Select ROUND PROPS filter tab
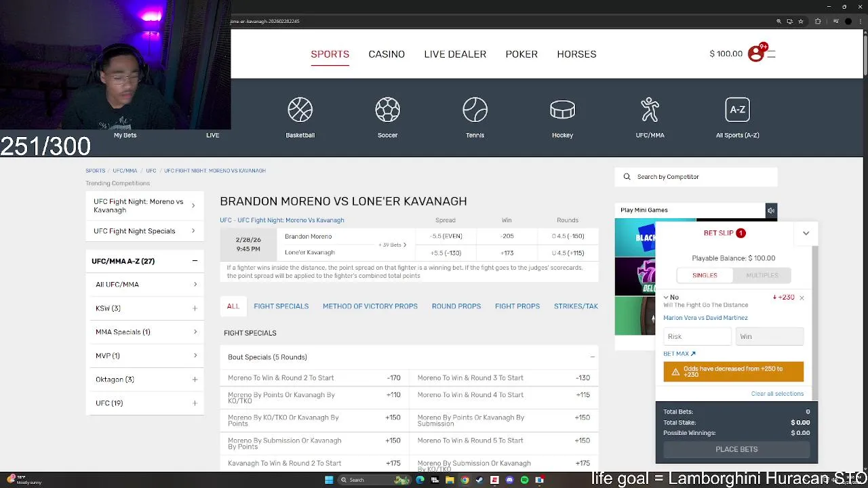This screenshot has width=868, height=488. (x=456, y=306)
